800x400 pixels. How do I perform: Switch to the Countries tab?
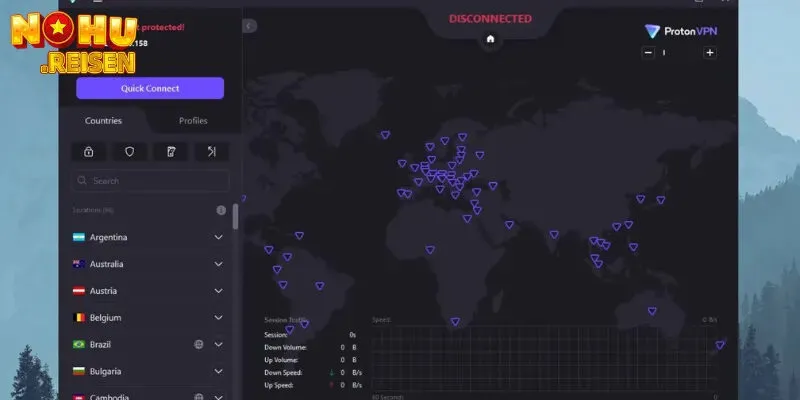[104, 121]
